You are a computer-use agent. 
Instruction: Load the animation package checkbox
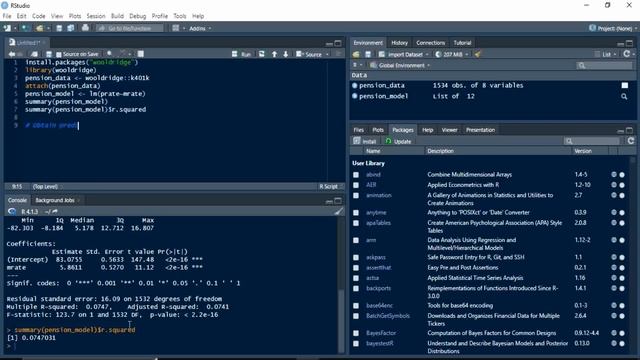pos(356,196)
